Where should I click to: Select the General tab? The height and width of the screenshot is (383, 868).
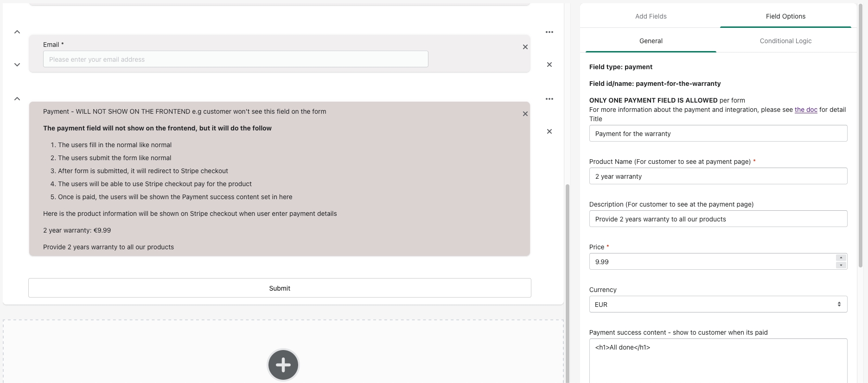click(651, 41)
